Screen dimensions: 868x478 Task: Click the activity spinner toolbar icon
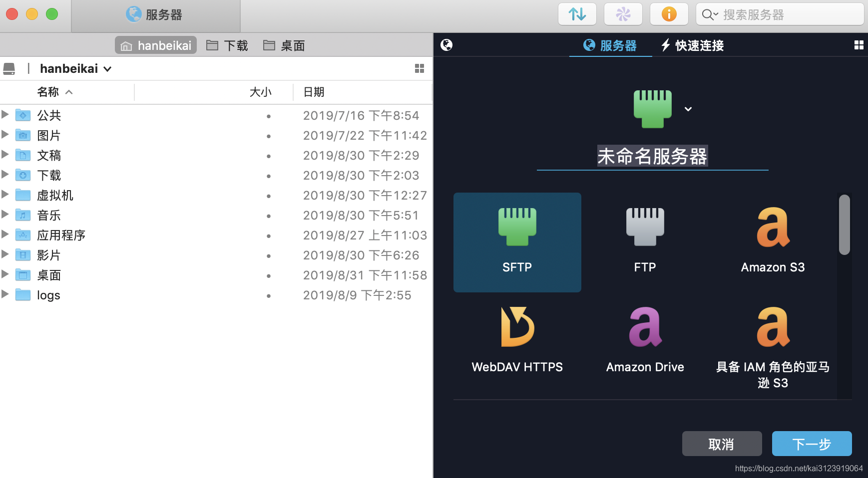pyautogui.click(x=623, y=14)
